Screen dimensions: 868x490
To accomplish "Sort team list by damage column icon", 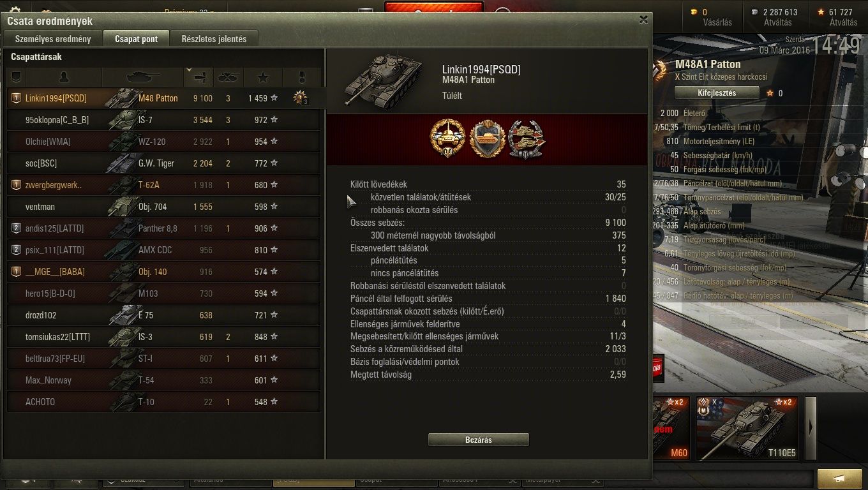I will click(199, 77).
